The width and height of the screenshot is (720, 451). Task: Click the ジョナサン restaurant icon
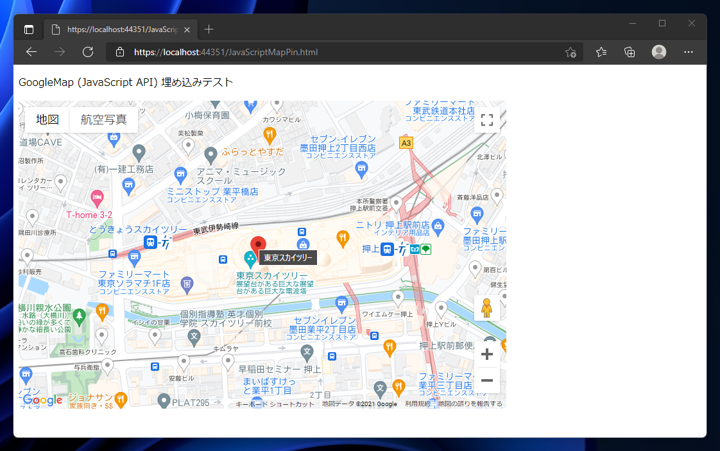(121, 400)
